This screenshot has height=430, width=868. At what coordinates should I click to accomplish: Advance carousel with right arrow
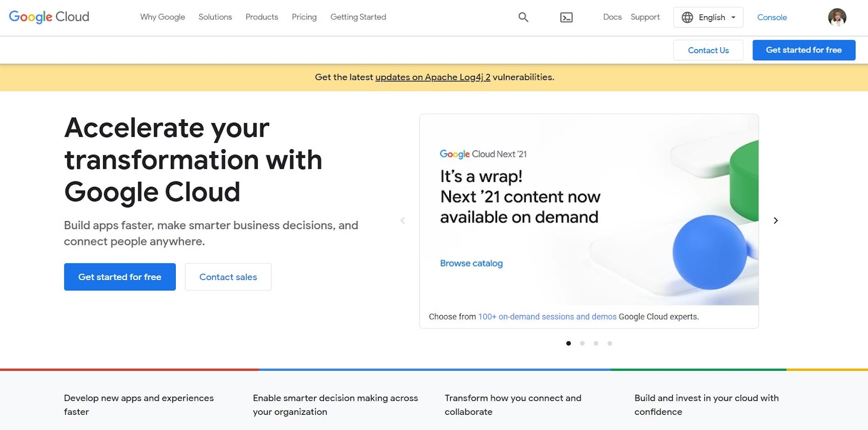[x=776, y=220]
